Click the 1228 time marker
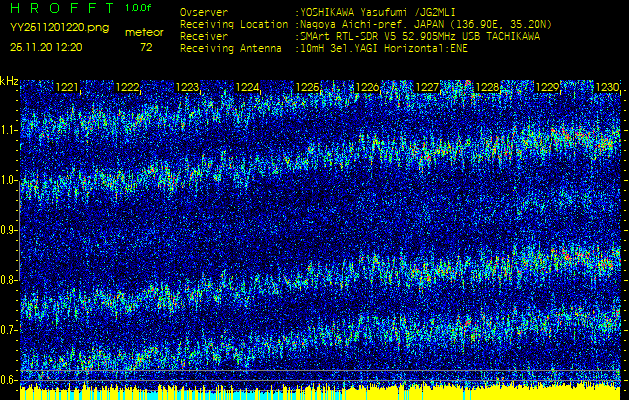629x400 pixels. pyautogui.click(x=487, y=88)
